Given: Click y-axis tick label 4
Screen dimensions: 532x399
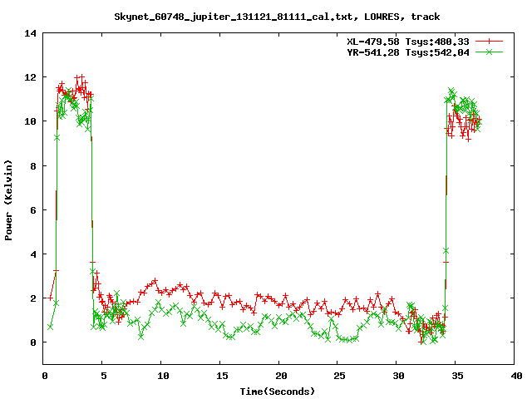Looking at the screenshot, I should pos(33,254).
